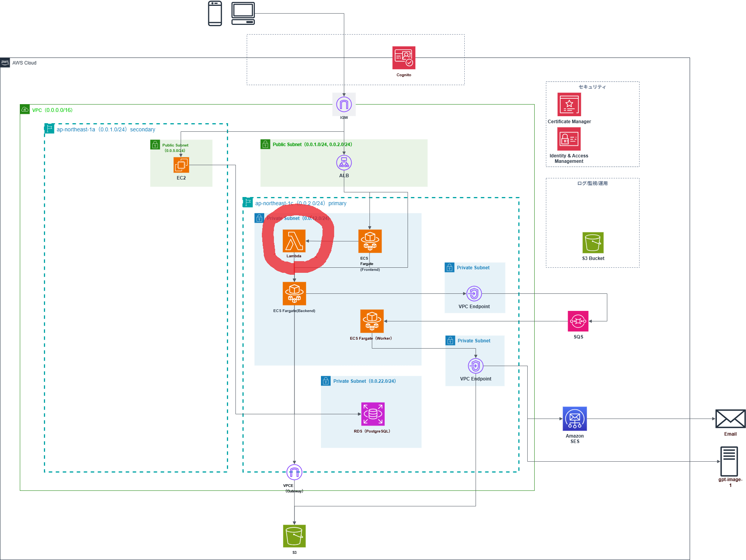Click the IGW internet gateway icon
This screenshot has width=746, height=560.
[x=344, y=104]
